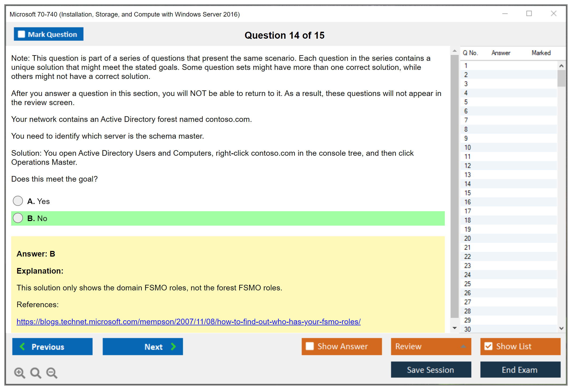Click question list scroll down arrow

coord(561,328)
